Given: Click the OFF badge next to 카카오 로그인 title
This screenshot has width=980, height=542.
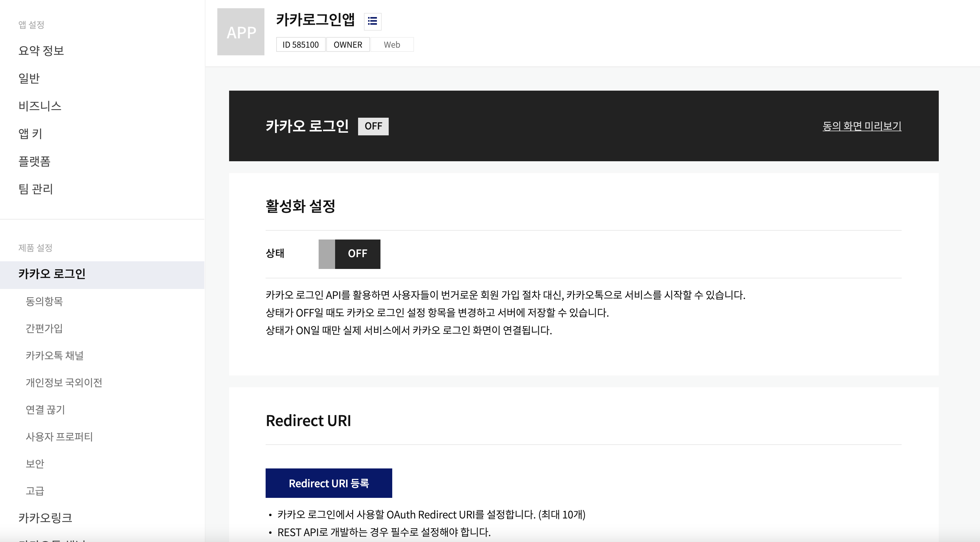Looking at the screenshot, I should tap(373, 126).
